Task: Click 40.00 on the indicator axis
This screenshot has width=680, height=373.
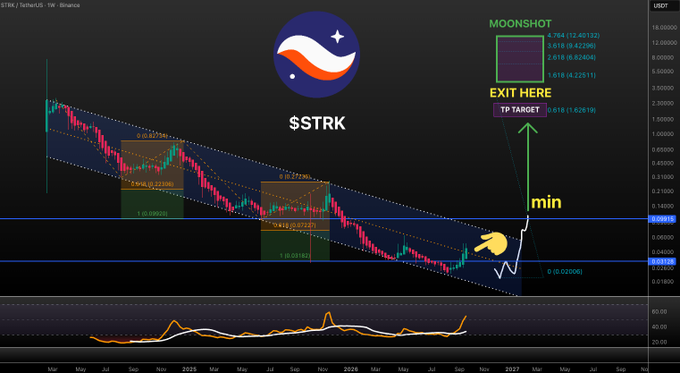Action: [x=659, y=327]
